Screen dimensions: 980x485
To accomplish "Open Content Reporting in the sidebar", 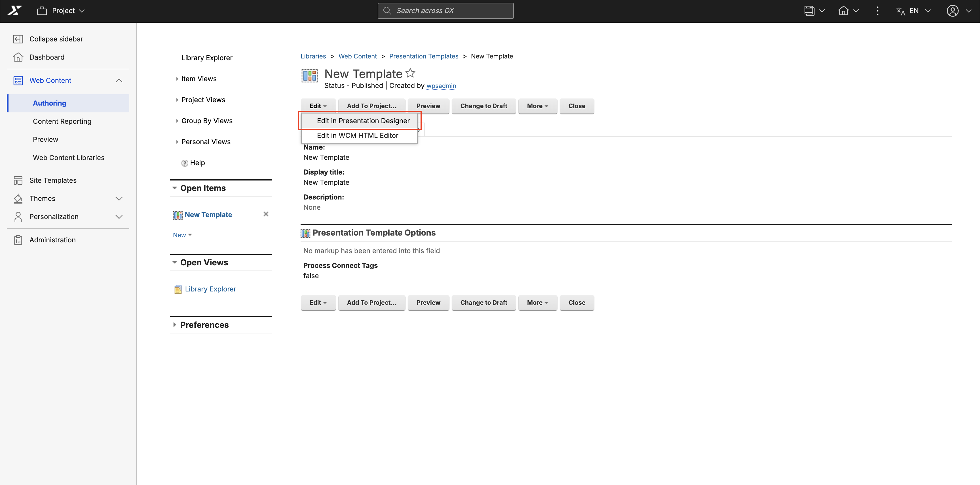I will [x=62, y=121].
